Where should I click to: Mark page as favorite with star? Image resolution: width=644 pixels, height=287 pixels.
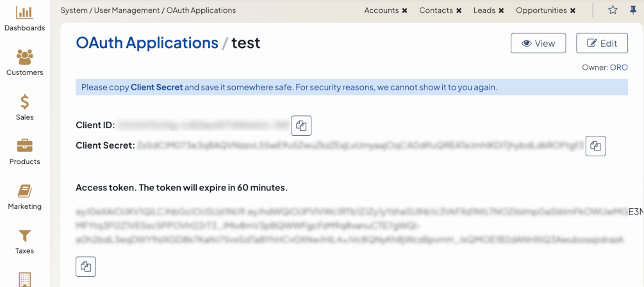coord(613,10)
